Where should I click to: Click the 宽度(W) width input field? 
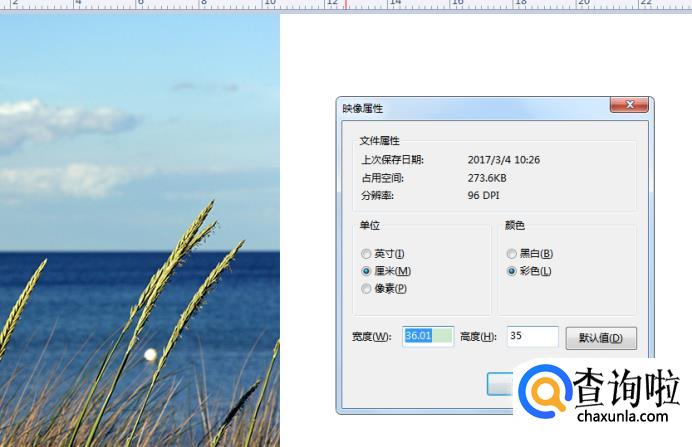[x=428, y=336]
